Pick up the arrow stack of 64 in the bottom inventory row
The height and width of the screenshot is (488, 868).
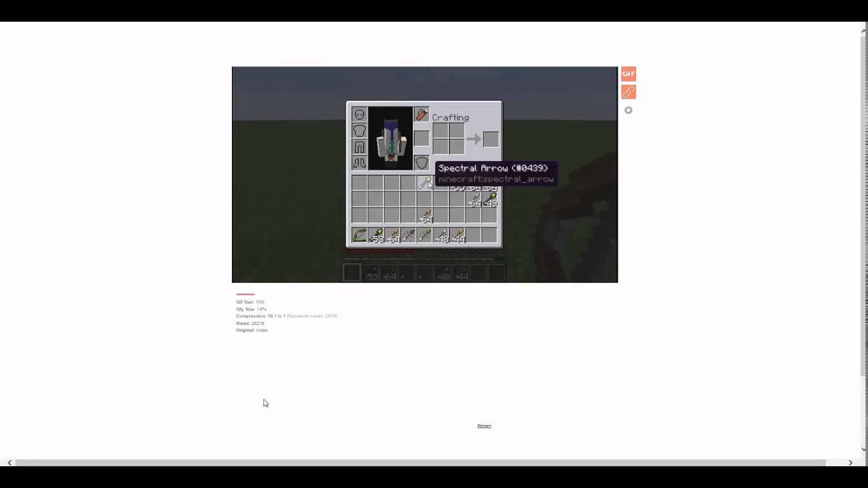click(x=425, y=216)
